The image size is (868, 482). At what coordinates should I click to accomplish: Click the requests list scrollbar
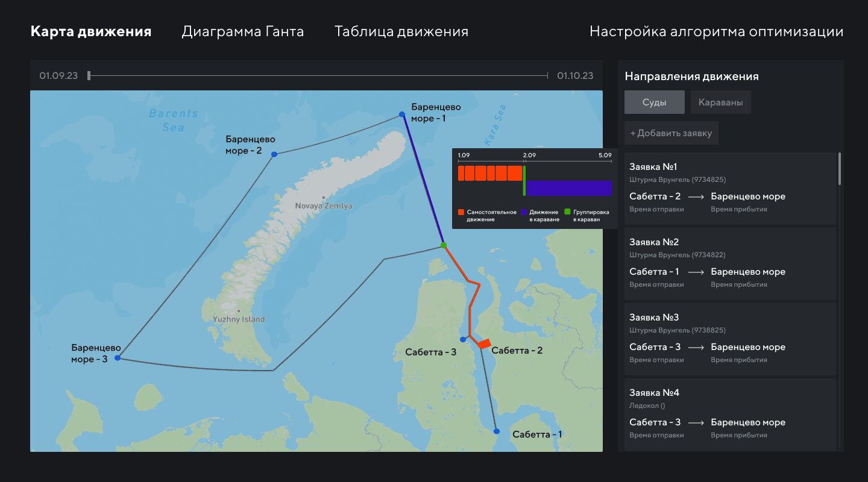pyautogui.click(x=840, y=169)
